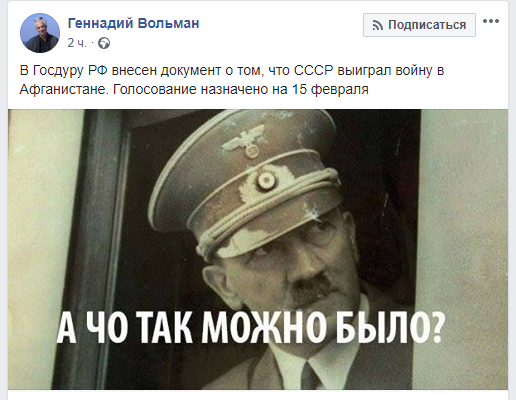Click the dark door frame in the photo

[x=100, y=249]
